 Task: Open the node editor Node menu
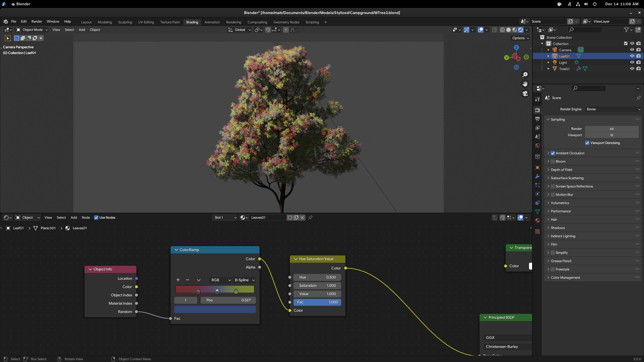click(x=86, y=218)
